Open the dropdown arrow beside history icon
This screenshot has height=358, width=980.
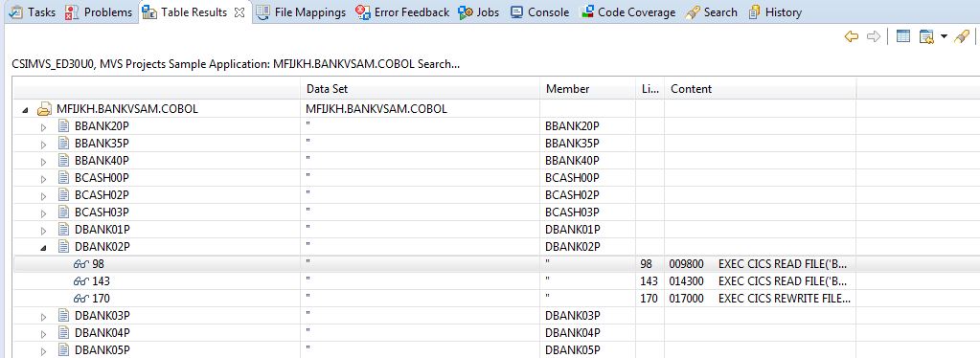click(x=944, y=37)
